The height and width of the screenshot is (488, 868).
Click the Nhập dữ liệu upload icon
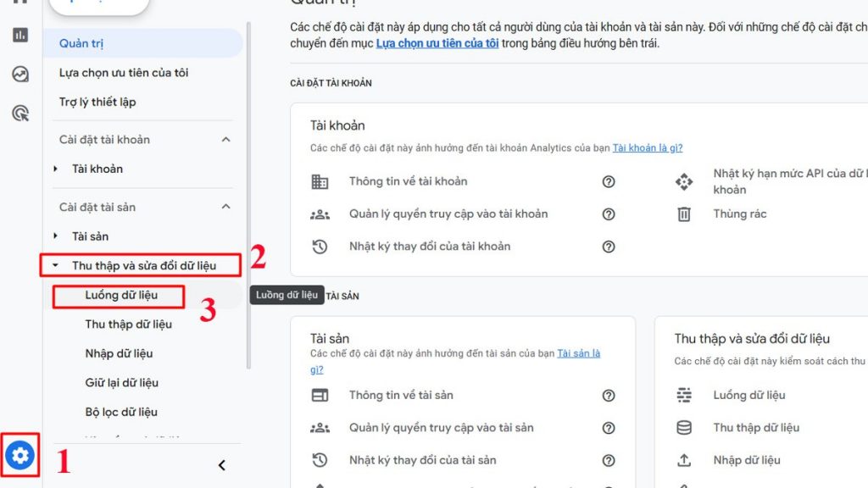click(684, 460)
